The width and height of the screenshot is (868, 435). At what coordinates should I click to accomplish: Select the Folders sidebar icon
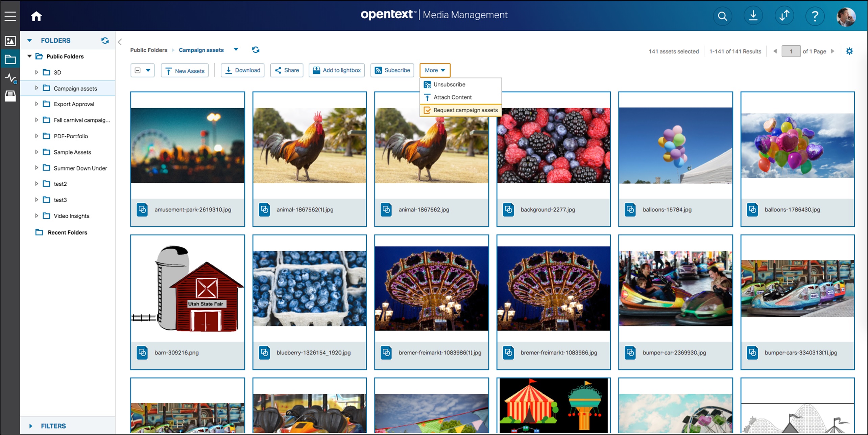(x=10, y=60)
